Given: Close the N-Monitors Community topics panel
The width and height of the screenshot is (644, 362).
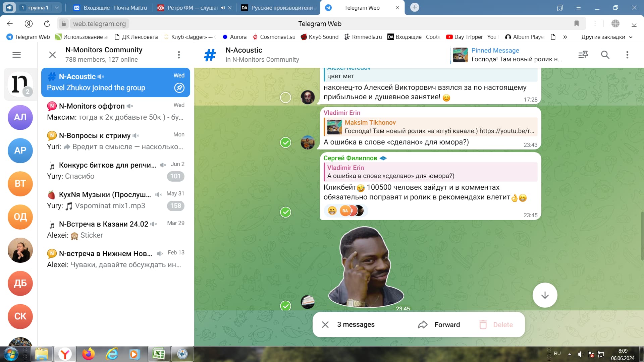Looking at the screenshot, I should click(x=52, y=55).
